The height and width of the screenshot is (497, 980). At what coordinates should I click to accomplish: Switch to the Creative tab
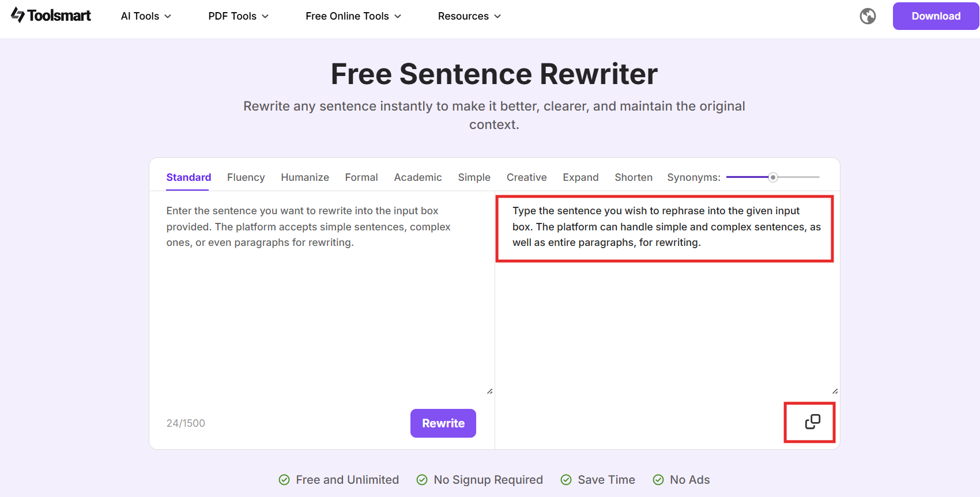526,177
